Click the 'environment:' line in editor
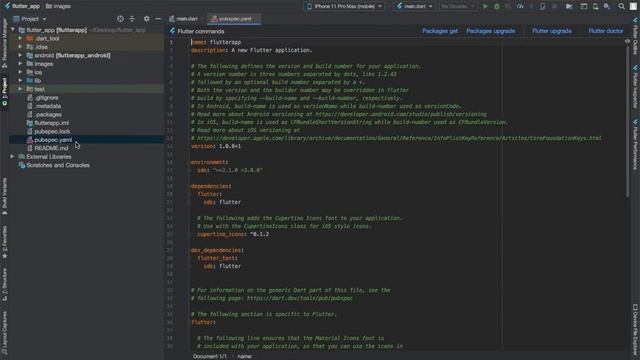 (209, 162)
